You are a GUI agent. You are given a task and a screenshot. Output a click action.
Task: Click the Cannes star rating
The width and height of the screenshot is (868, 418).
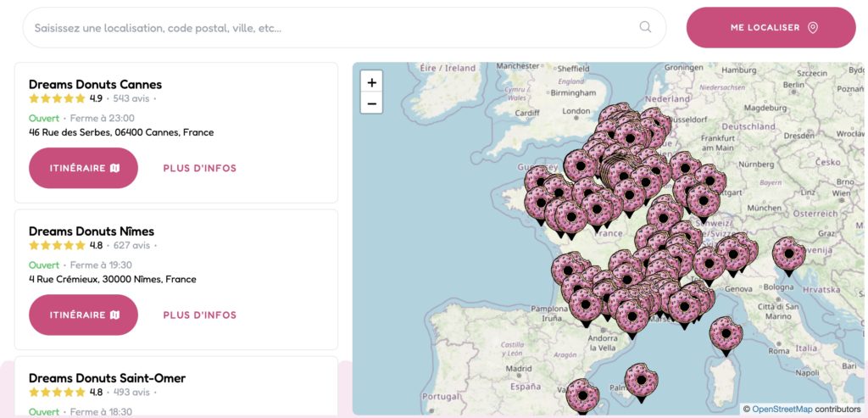click(57, 98)
